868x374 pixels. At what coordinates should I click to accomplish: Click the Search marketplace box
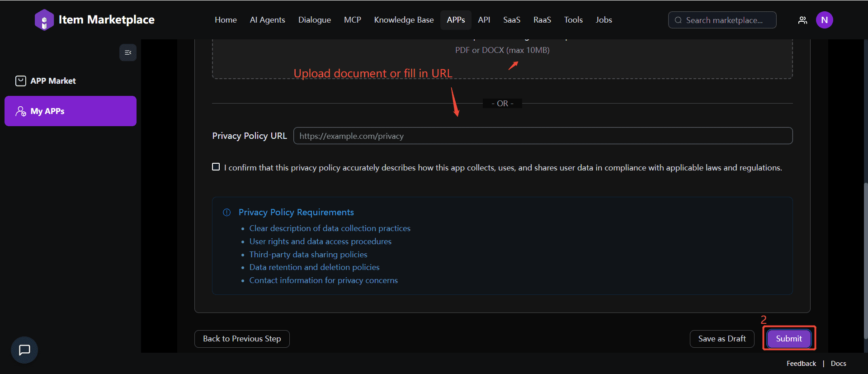pos(723,20)
